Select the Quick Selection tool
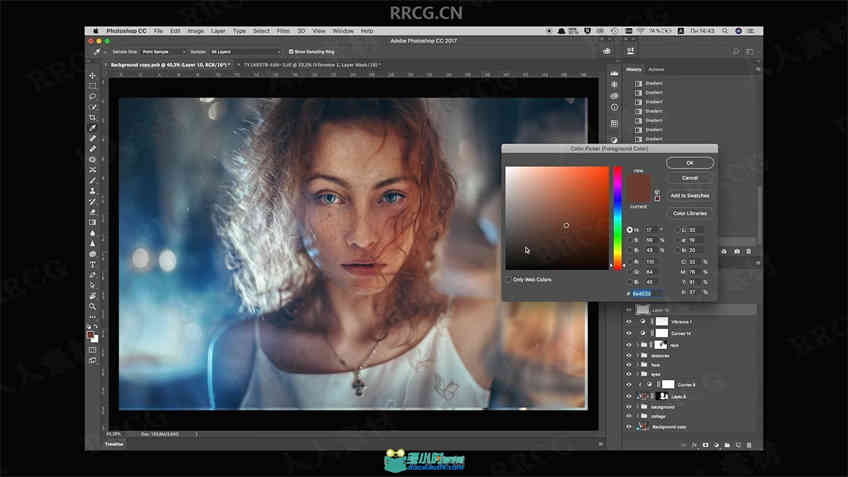 point(92,107)
